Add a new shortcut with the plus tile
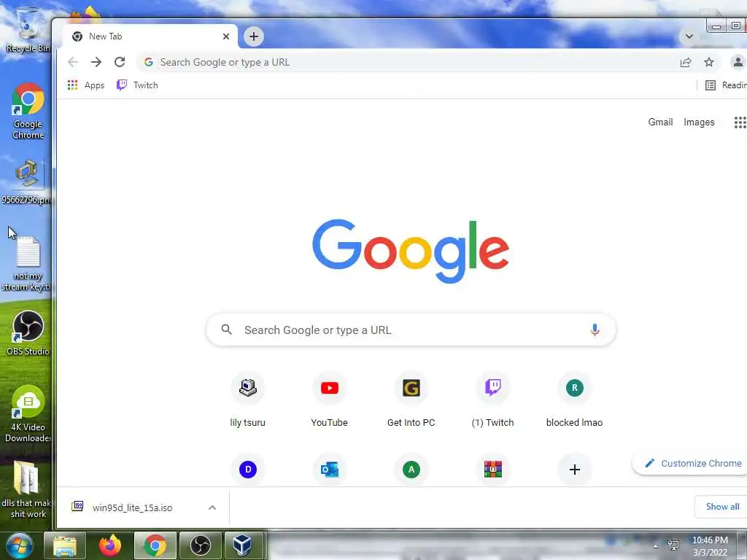This screenshot has width=747, height=560. tap(575, 470)
